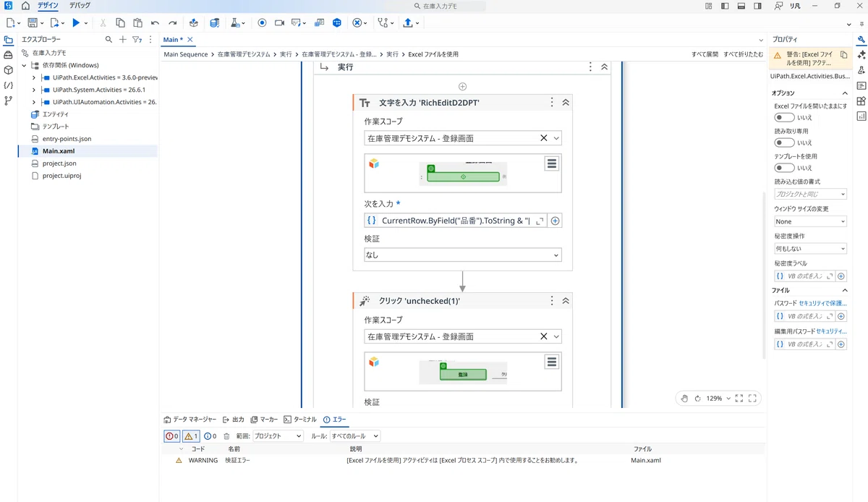The height and width of the screenshot is (502, 868).
Task: Switch to the デバッグ tab
Action: (80, 6)
